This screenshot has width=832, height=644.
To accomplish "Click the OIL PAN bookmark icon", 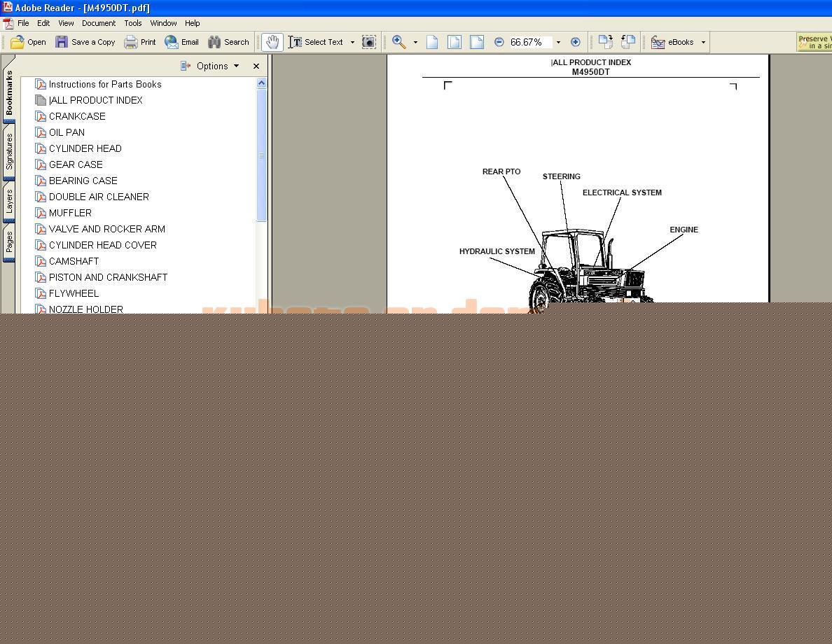I will [x=41, y=132].
